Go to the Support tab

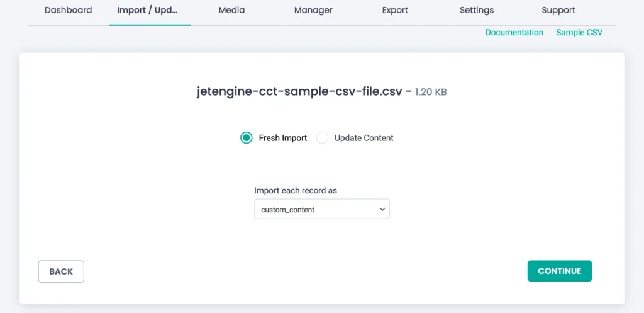click(558, 10)
